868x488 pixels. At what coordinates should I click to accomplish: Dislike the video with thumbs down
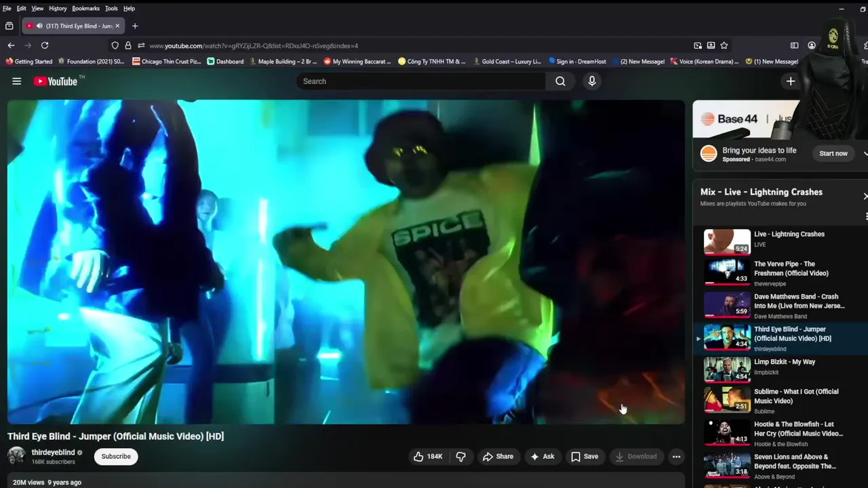click(x=460, y=457)
